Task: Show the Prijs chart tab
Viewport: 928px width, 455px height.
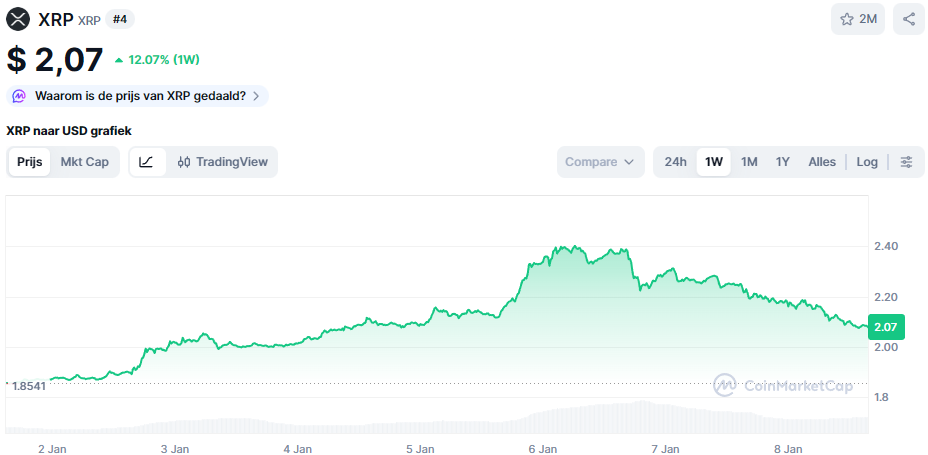Action: tap(30, 162)
